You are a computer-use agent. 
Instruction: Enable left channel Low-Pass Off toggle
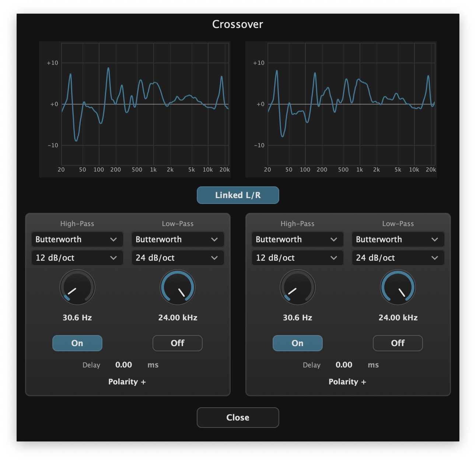point(178,343)
